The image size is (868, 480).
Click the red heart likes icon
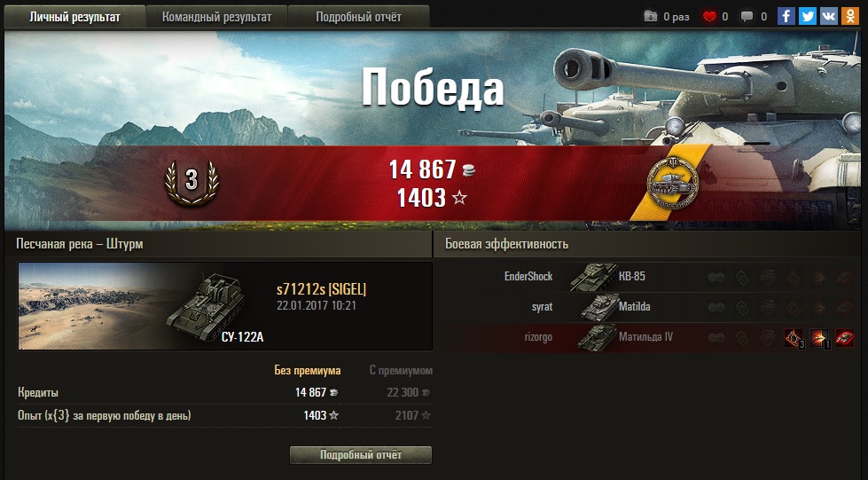click(709, 17)
